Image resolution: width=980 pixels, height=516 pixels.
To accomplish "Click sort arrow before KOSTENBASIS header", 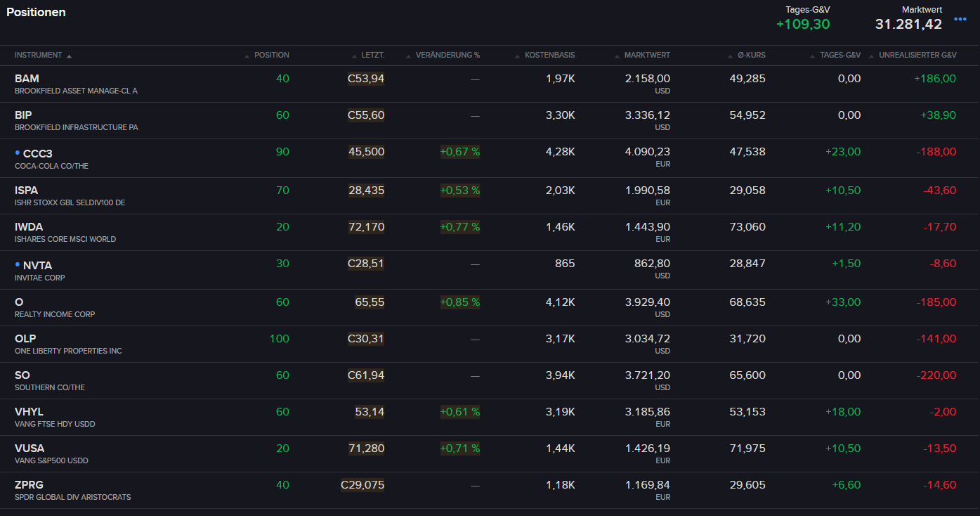I will point(517,56).
